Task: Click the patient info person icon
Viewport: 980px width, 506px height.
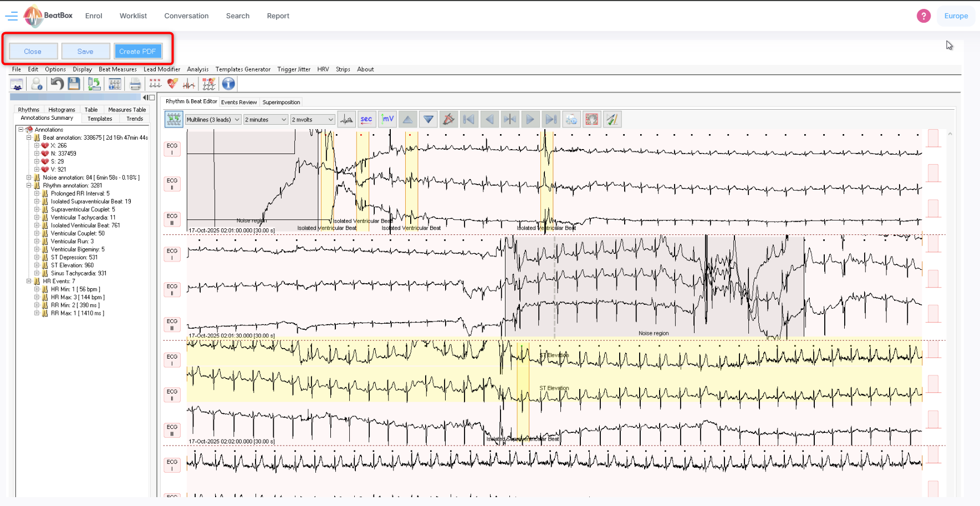Action: click(37, 84)
